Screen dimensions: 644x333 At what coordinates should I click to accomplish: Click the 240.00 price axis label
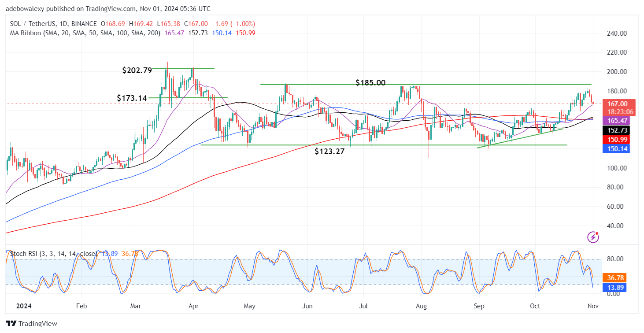coord(617,33)
